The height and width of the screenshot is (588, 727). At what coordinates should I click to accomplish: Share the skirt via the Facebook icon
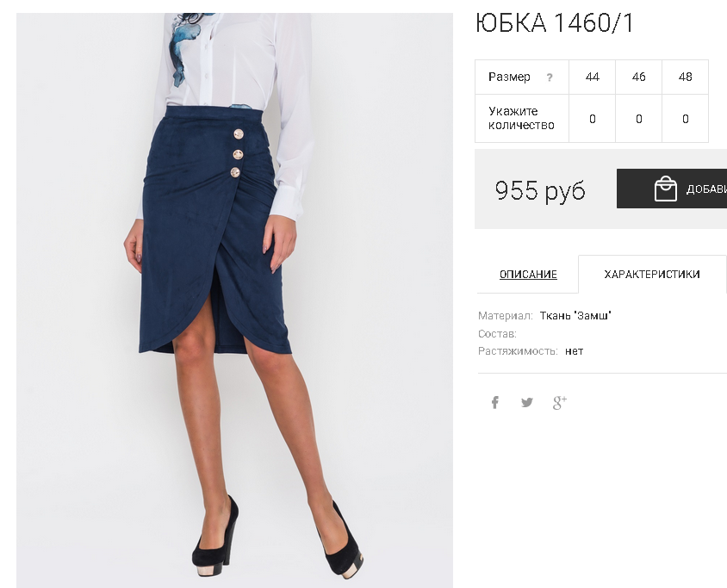click(495, 402)
